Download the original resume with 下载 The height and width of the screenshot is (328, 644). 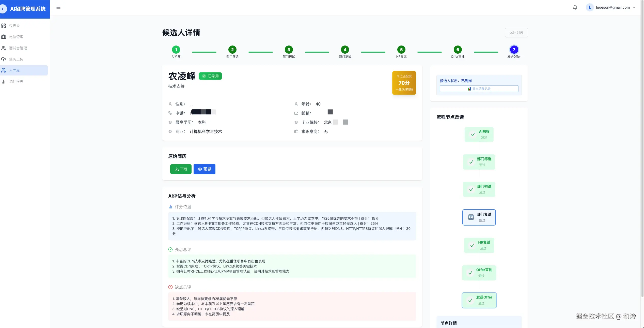coord(181,169)
